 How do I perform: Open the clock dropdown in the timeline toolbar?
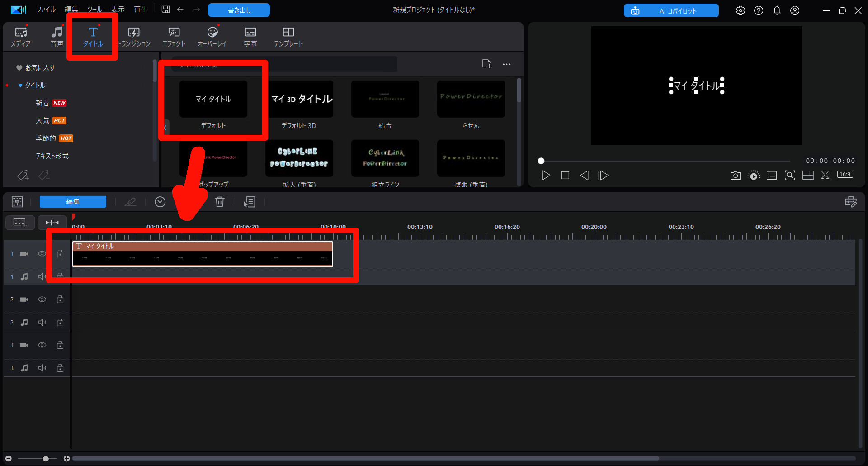tap(160, 202)
